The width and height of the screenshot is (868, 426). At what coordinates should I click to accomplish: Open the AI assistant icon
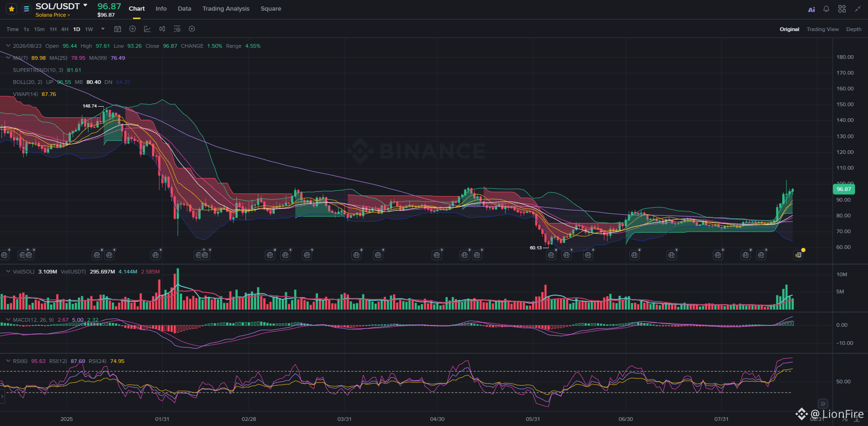[x=811, y=9]
